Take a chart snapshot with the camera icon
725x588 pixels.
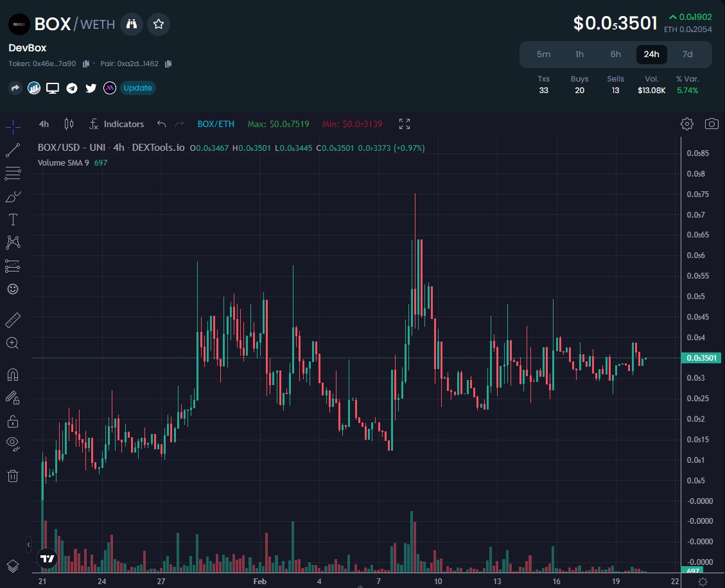coord(712,124)
